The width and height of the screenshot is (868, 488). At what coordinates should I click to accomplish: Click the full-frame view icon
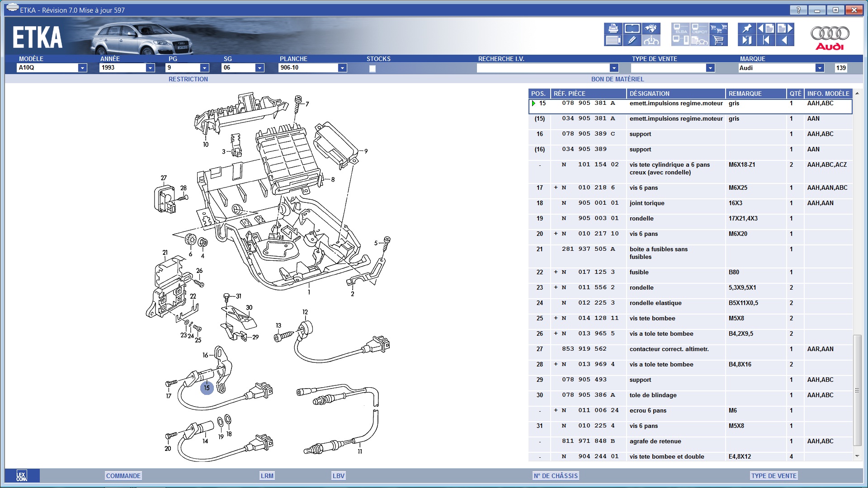click(x=632, y=28)
